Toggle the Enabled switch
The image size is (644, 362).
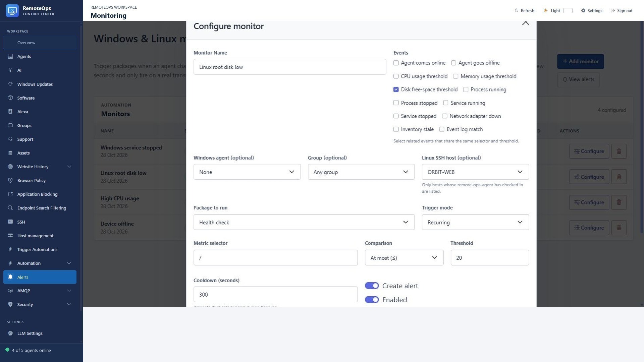click(372, 300)
